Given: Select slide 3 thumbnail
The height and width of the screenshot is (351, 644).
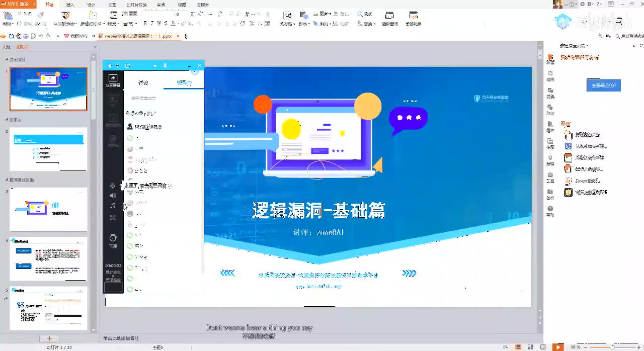Looking at the screenshot, I should (48, 209).
